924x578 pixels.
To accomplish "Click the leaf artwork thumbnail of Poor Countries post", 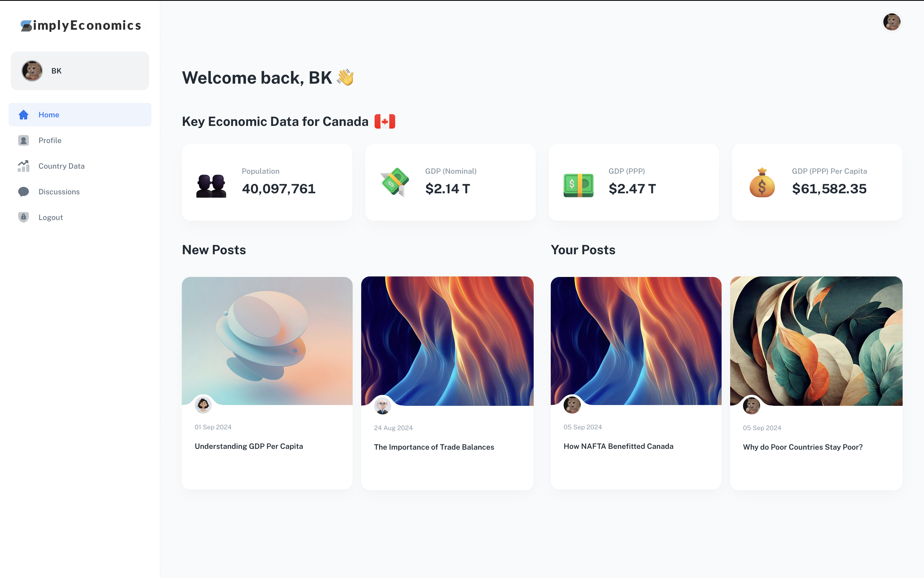I will pyautogui.click(x=816, y=341).
